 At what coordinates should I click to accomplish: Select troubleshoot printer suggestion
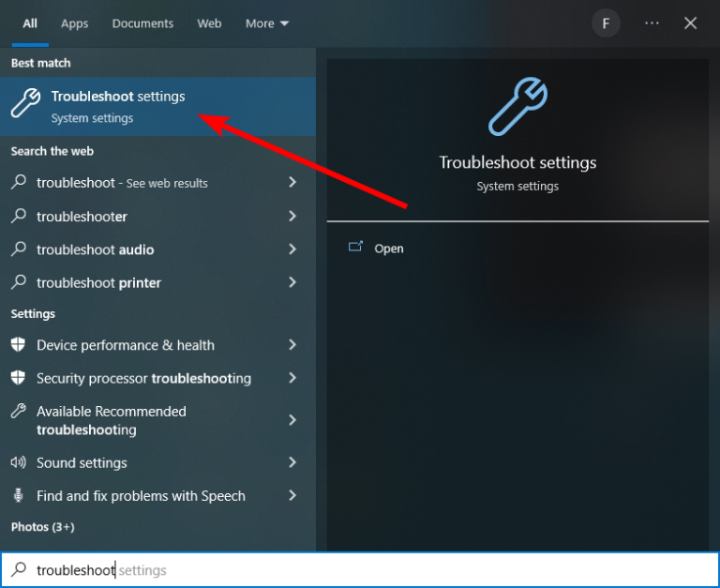[x=157, y=282]
